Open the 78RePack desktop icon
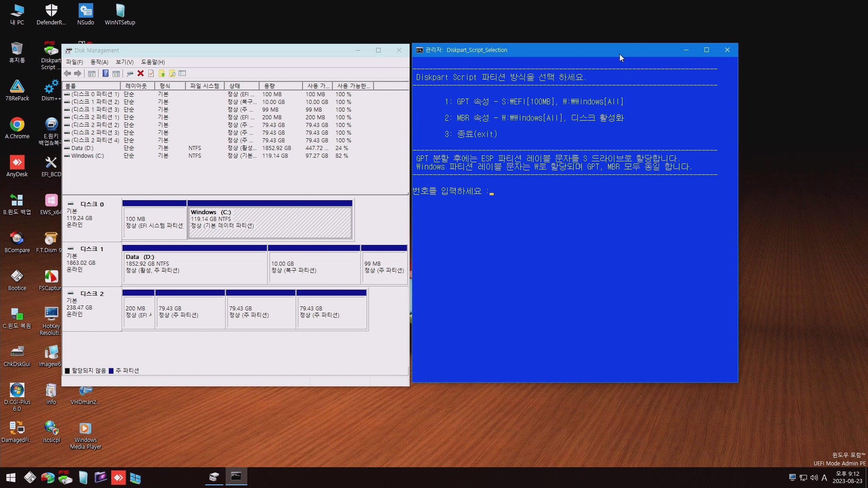Viewport: 868px width, 488px height. tap(17, 90)
